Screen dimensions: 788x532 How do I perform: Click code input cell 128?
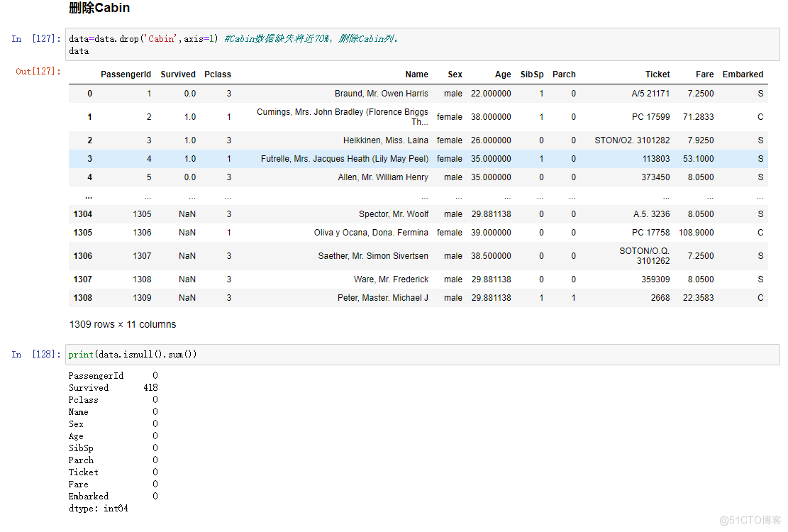[422, 355]
